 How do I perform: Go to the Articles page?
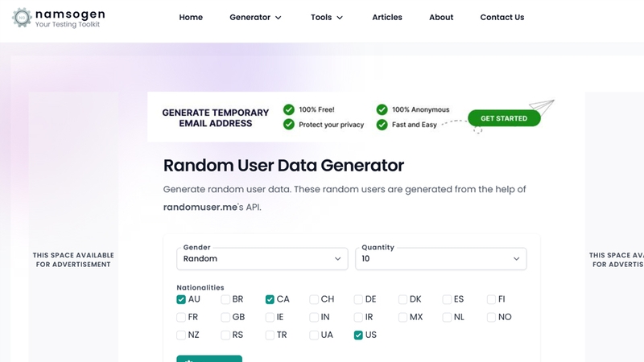[387, 17]
